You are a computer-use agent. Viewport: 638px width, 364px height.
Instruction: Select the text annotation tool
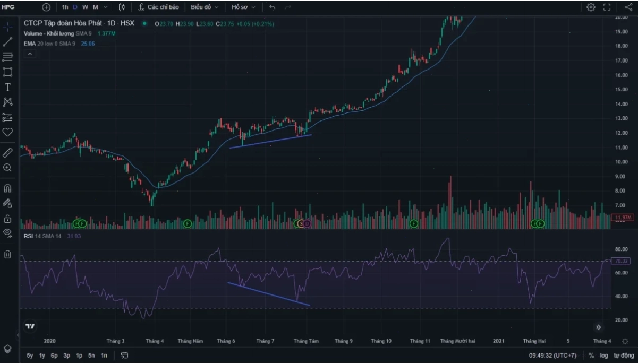[x=7, y=87]
